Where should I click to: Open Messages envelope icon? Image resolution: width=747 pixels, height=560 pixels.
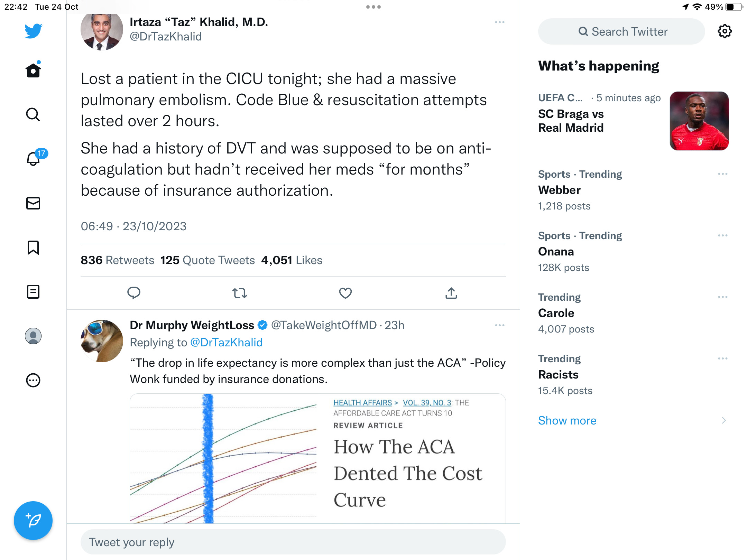[x=33, y=203]
